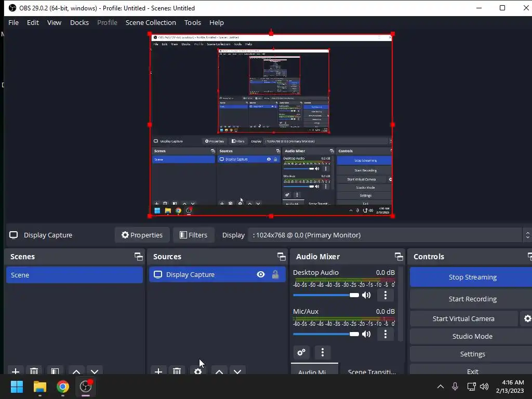Click the preview canvas thumbnail
Viewport: 532px width, 399px height.
(271, 125)
